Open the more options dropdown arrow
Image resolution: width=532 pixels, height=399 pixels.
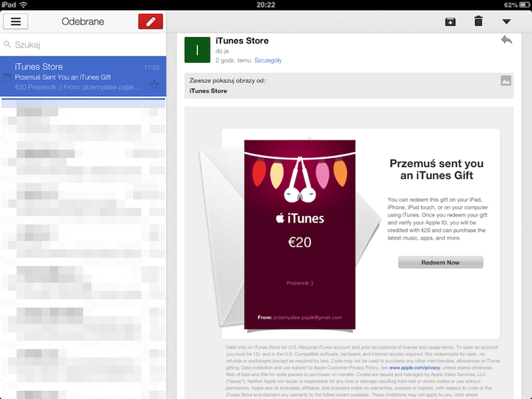506,21
